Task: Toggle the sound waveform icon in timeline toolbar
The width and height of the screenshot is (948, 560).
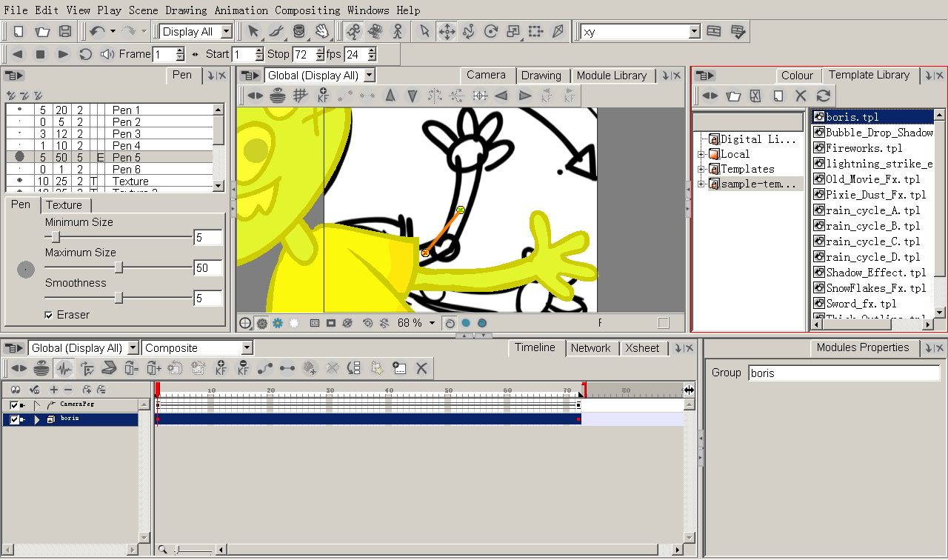Action: [x=64, y=367]
